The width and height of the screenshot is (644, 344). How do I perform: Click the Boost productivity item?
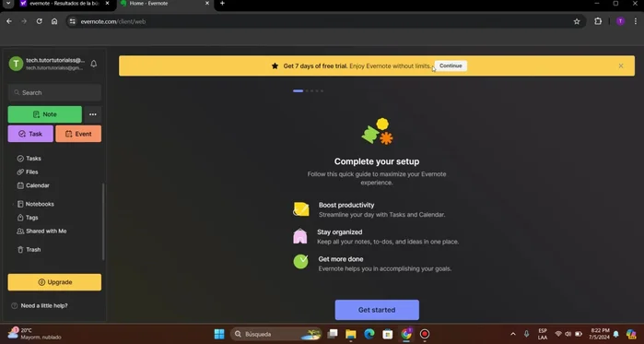(x=369, y=209)
